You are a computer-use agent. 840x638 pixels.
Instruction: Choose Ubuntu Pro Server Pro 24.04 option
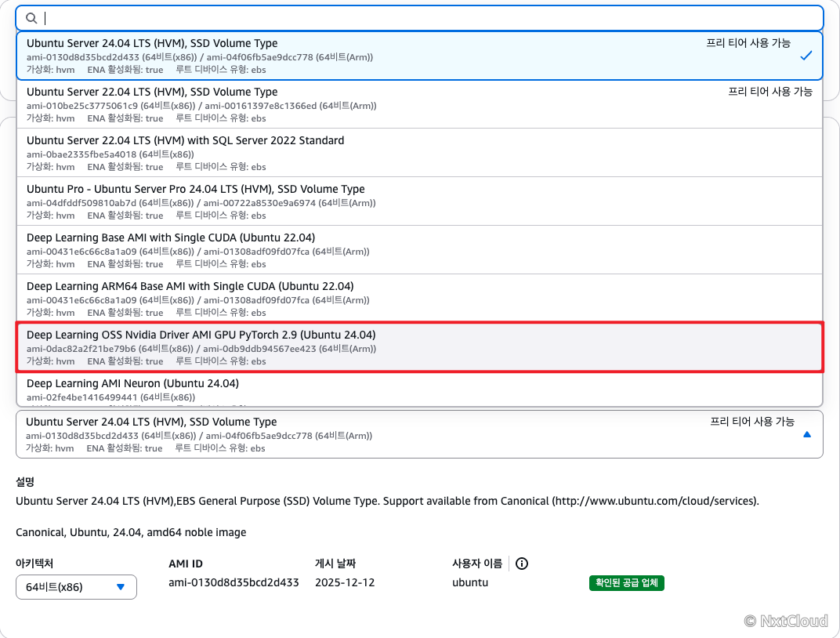tap(419, 201)
